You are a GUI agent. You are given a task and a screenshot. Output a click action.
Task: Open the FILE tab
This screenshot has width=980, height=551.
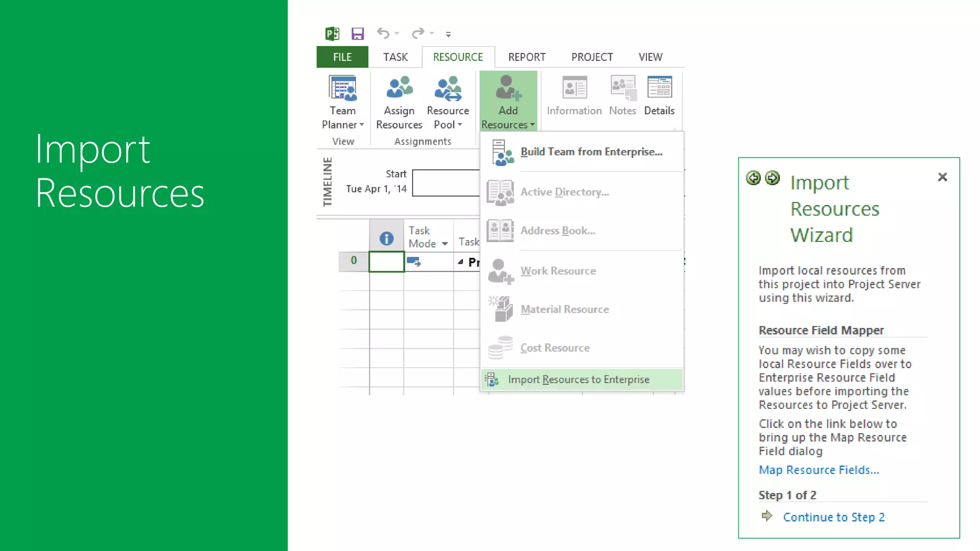pyautogui.click(x=342, y=57)
